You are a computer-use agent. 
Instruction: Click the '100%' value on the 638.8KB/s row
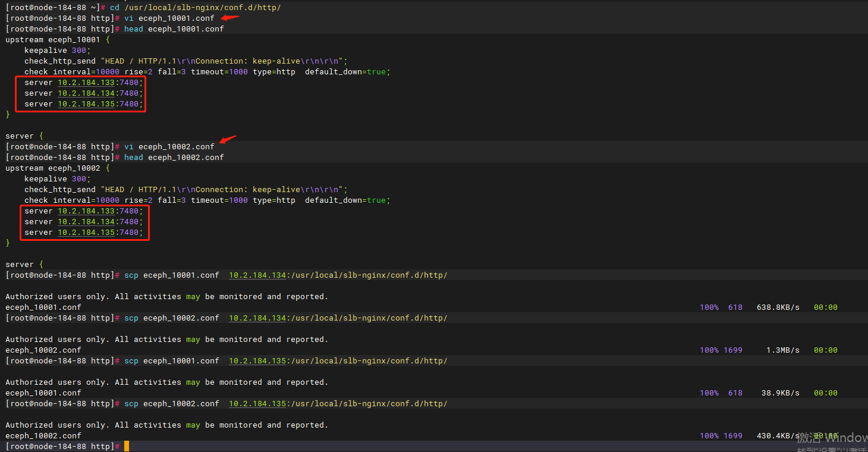pyautogui.click(x=709, y=307)
